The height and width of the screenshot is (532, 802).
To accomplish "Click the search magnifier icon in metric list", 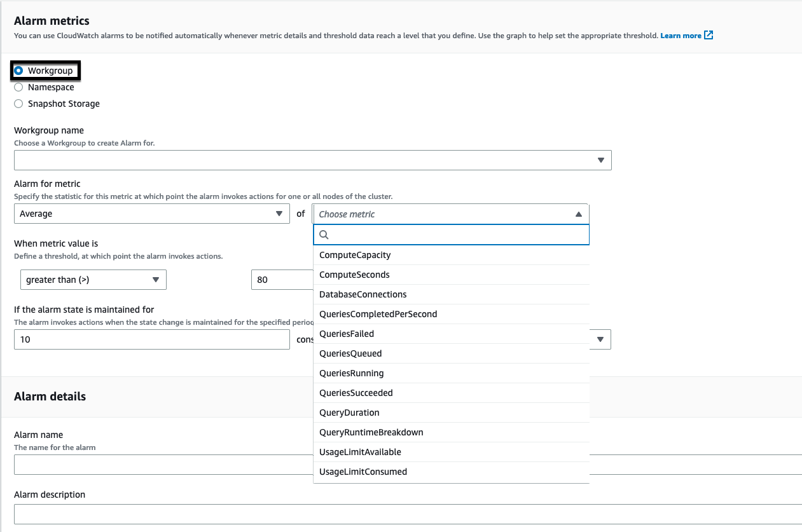I will (x=324, y=235).
